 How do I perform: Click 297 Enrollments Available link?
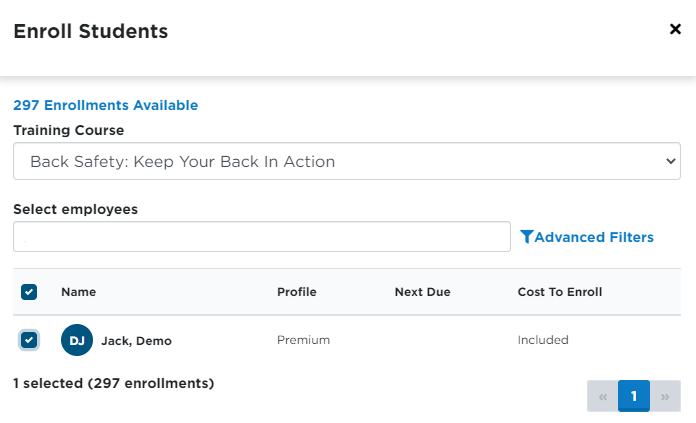[106, 105]
